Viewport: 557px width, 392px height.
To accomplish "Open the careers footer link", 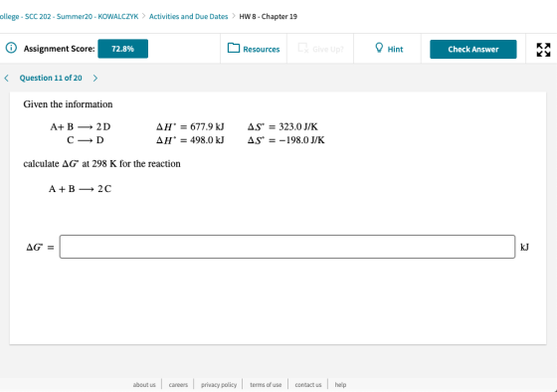I will 178,384.
